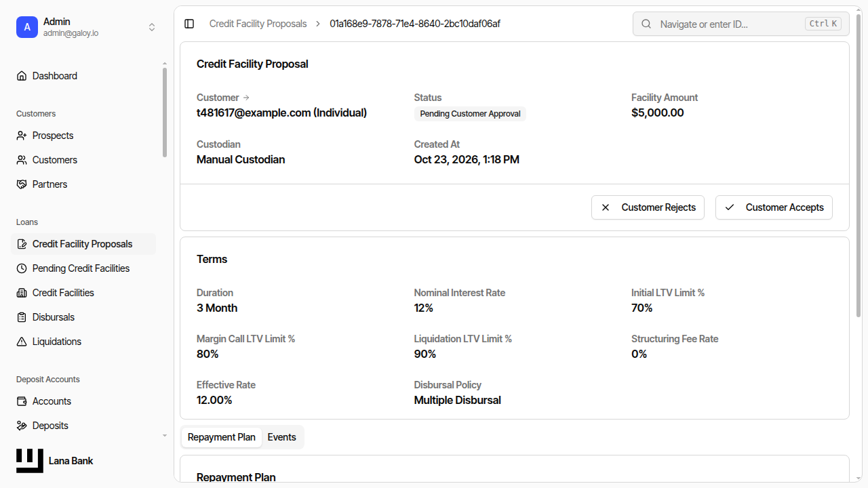The height and width of the screenshot is (488, 868).
Task: Click the sidebar vertical scrollbar
Action: (x=165, y=112)
